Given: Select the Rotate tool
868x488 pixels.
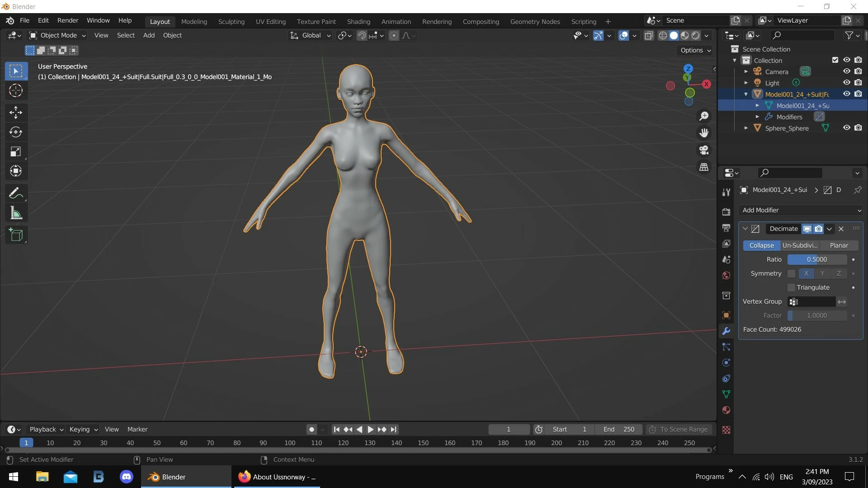Looking at the screenshot, I should 16,132.
